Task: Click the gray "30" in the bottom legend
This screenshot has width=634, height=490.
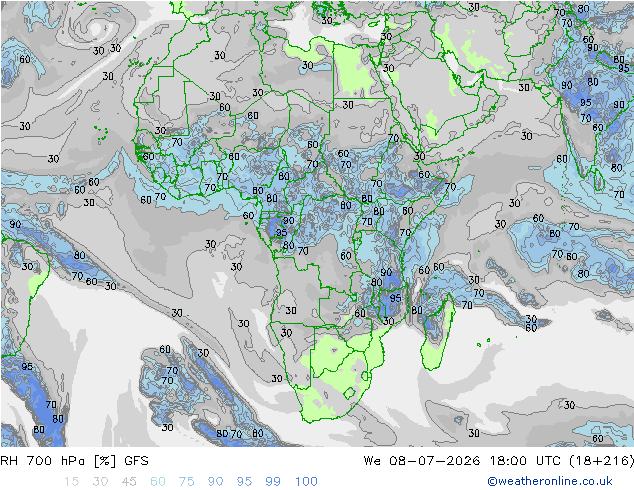Action: (100, 481)
